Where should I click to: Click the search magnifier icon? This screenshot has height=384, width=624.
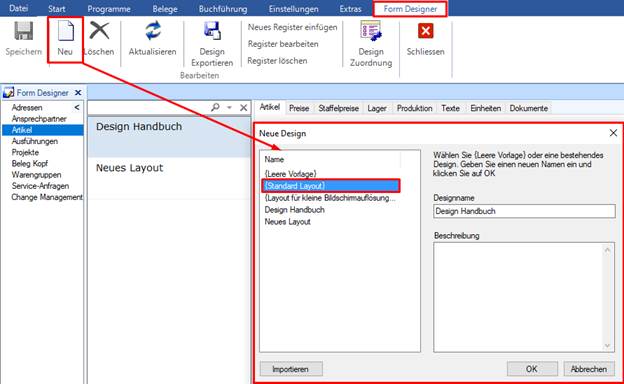[215, 107]
